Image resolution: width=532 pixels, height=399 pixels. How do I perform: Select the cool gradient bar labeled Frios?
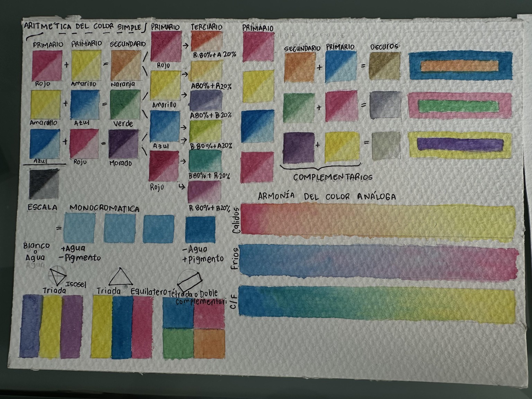coord(379,262)
